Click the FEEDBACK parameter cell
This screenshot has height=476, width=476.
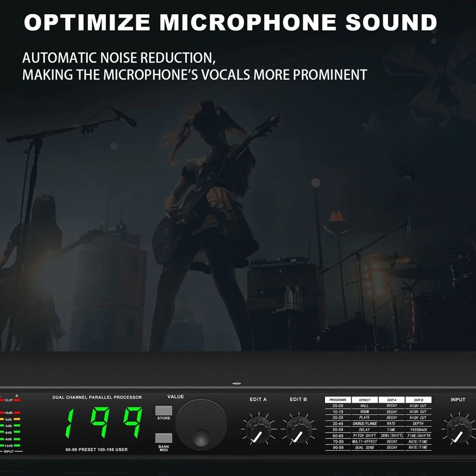coord(418,429)
